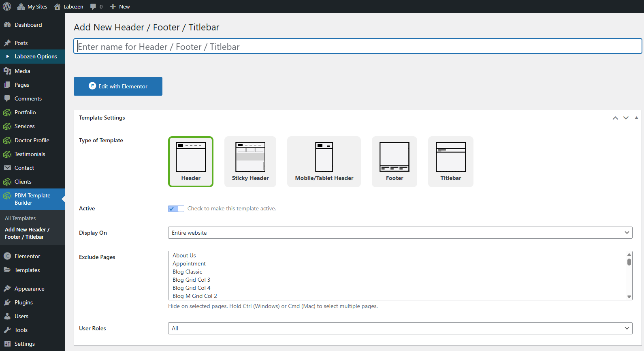The image size is (644, 351).
Task: Open Elementor from the sidebar
Action: click(27, 256)
